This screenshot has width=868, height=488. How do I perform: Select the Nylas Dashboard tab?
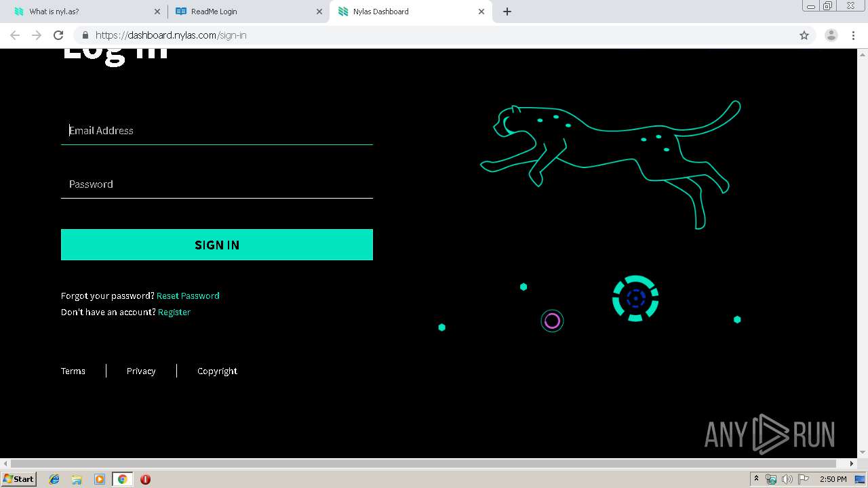click(410, 12)
